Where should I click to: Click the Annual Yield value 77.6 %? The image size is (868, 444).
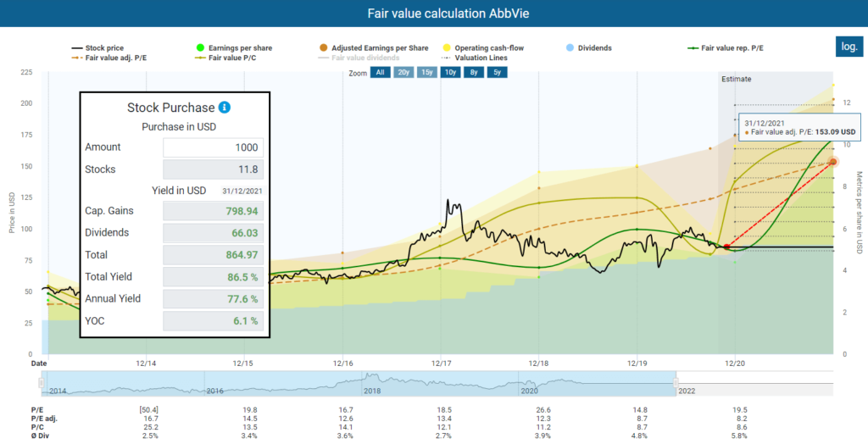213,299
